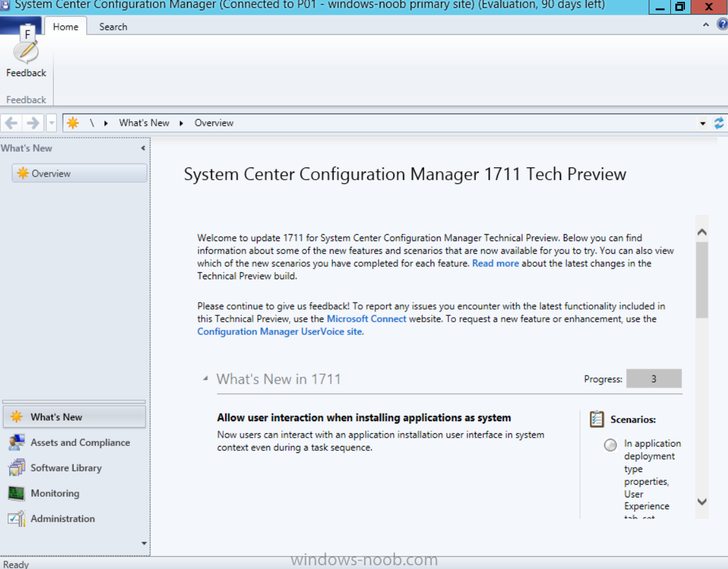Click the Monitoring workspace icon
The width and height of the screenshot is (728, 569).
pos(16,494)
